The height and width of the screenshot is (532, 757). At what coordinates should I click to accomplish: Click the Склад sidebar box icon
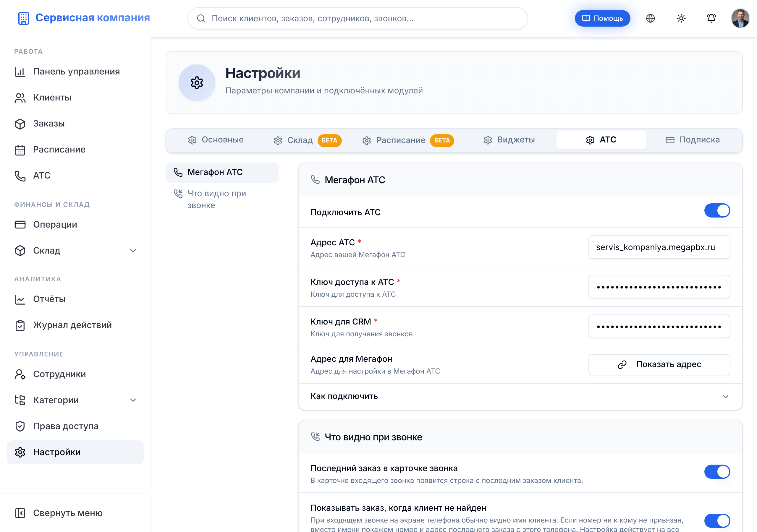20,251
